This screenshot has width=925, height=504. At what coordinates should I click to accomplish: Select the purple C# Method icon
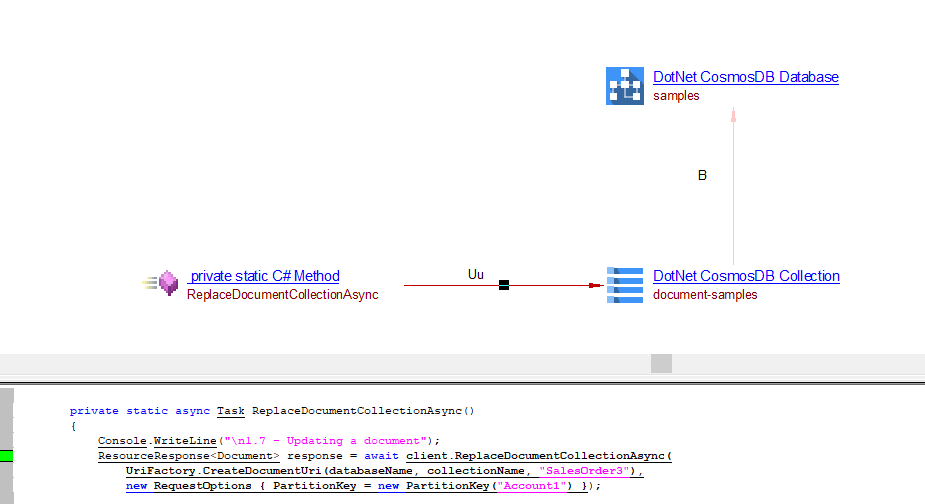point(168,285)
